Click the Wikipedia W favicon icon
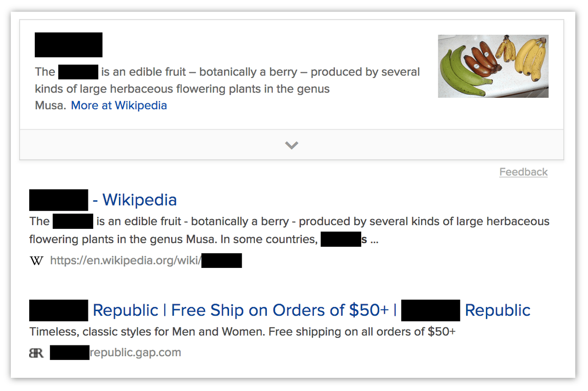This screenshot has width=588, height=391. (36, 261)
